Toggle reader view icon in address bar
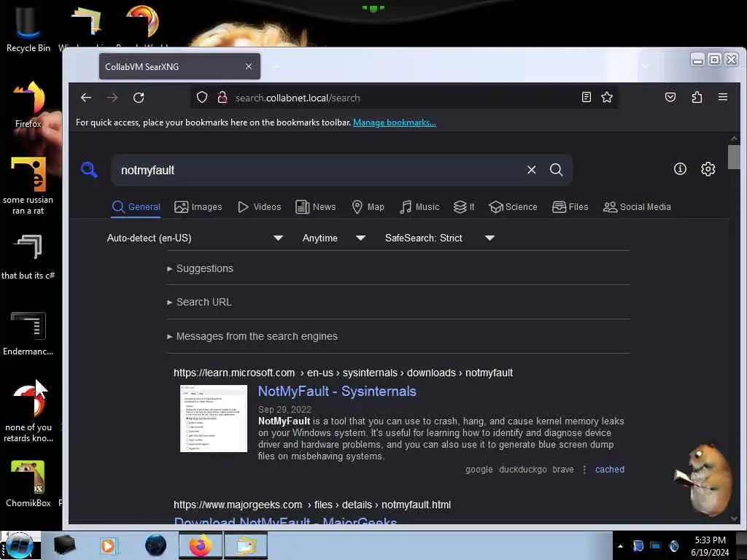747x560 pixels. (x=587, y=97)
